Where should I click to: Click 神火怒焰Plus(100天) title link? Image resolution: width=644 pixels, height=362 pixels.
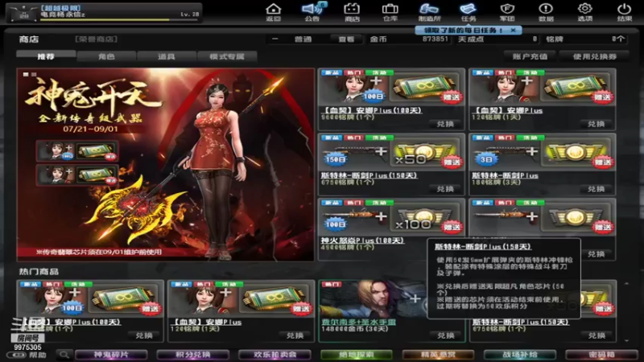coord(361,240)
